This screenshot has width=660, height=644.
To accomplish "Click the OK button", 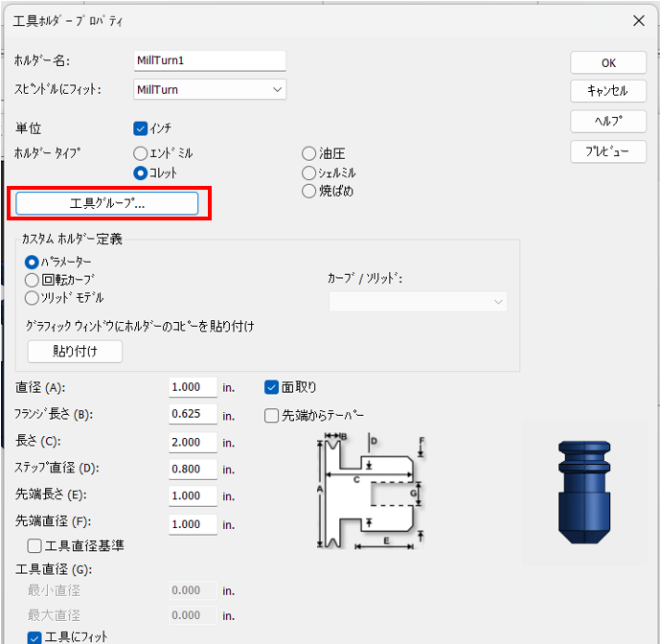I will (x=608, y=62).
